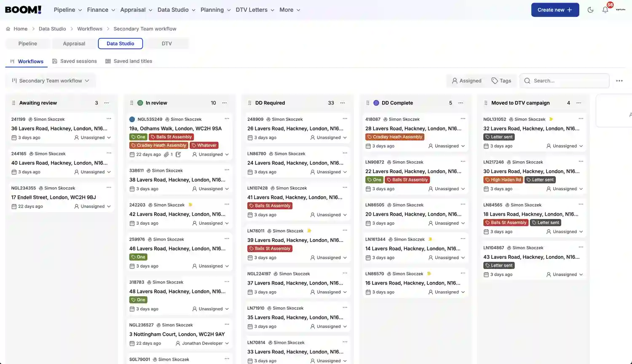This screenshot has height=364, width=632.
Task: Open the In review column options menu
Action: [225, 103]
